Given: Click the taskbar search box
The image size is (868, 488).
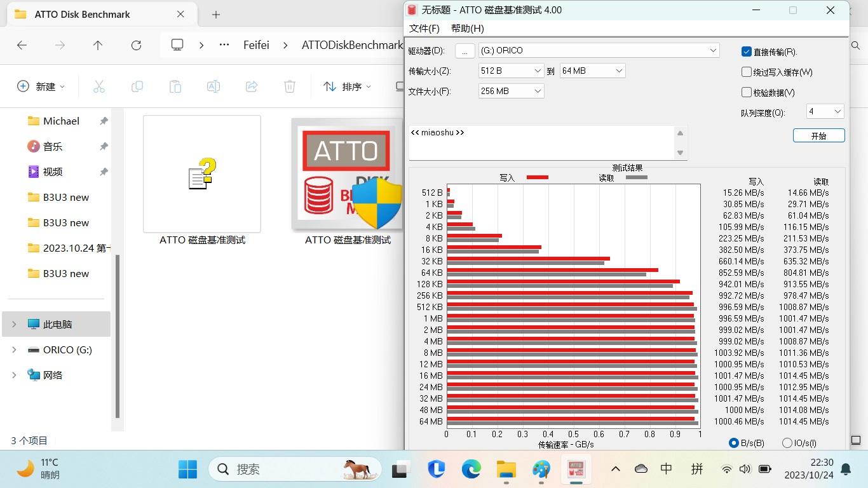Looking at the screenshot, I should point(296,470).
